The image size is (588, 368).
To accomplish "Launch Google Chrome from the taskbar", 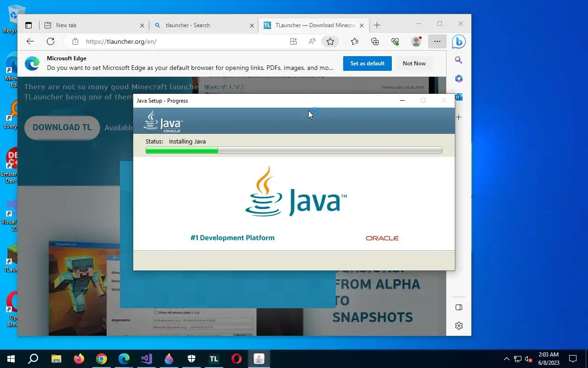I will coord(102,359).
